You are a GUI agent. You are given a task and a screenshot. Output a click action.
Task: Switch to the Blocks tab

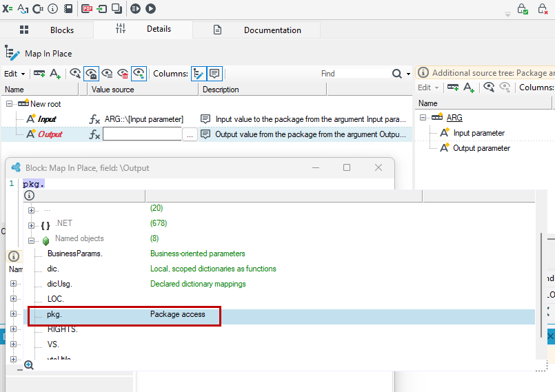(47, 30)
